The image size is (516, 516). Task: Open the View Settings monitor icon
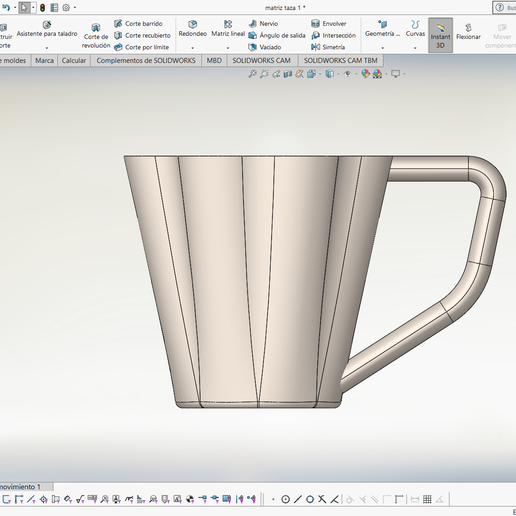pos(395,74)
